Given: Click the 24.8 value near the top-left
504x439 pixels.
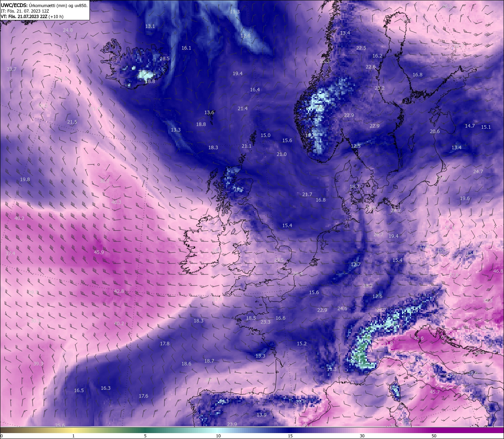Looking at the screenshot, I should click(68, 30).
